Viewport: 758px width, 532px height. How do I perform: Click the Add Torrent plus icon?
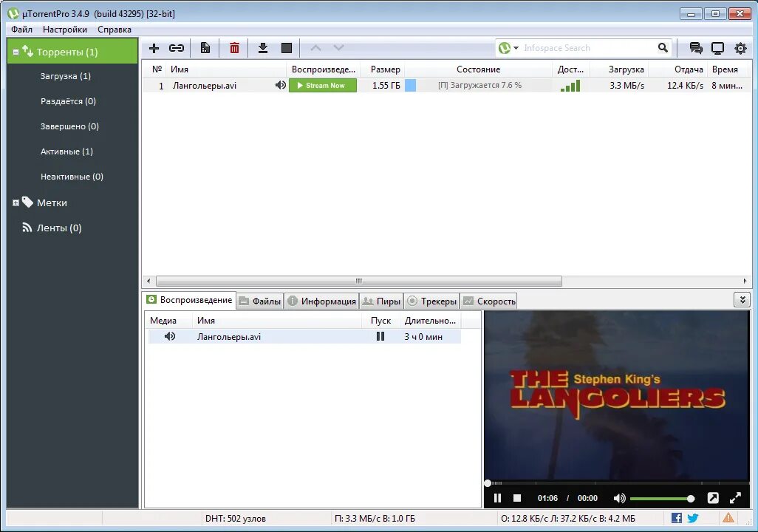click(x=154, y=48)
